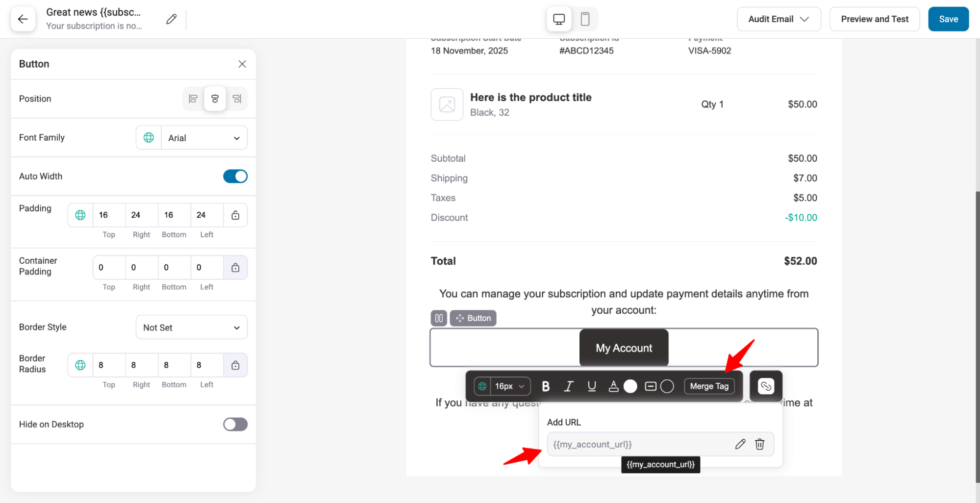Click the Merge Tag button
This screenshot has height=503, width=980.
pyautogui.click(x=709, y=386)
